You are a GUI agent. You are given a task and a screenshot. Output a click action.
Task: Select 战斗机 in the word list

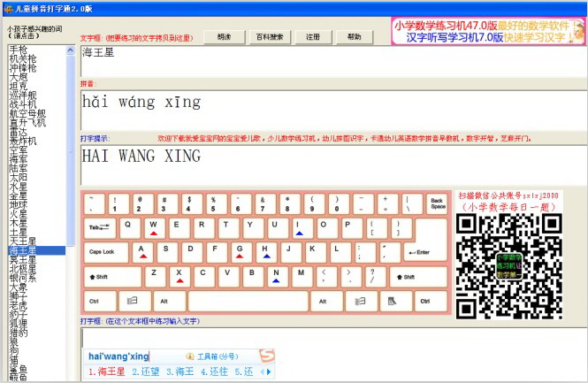[23, 104]
